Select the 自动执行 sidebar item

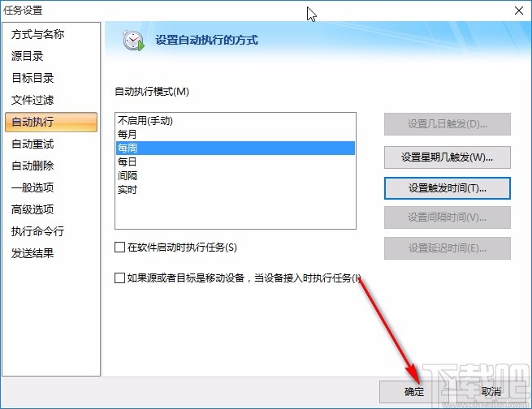(51, 122)
